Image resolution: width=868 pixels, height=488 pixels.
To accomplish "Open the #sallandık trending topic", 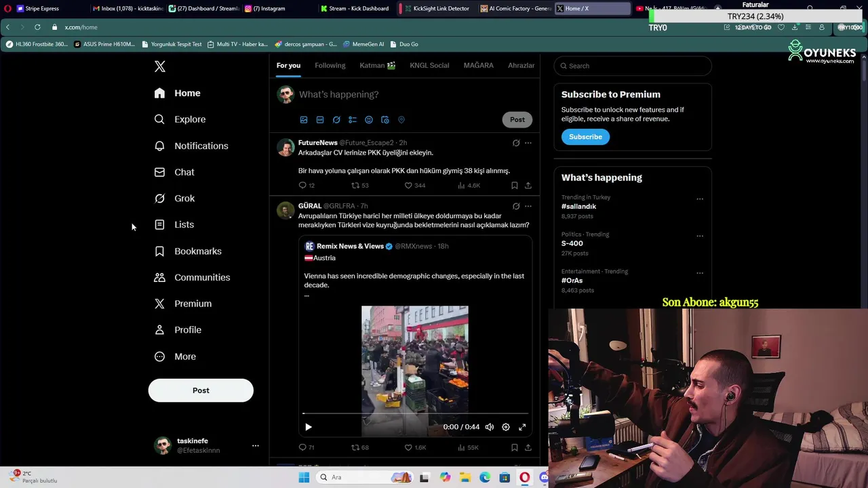I will [x=578, y=206].
